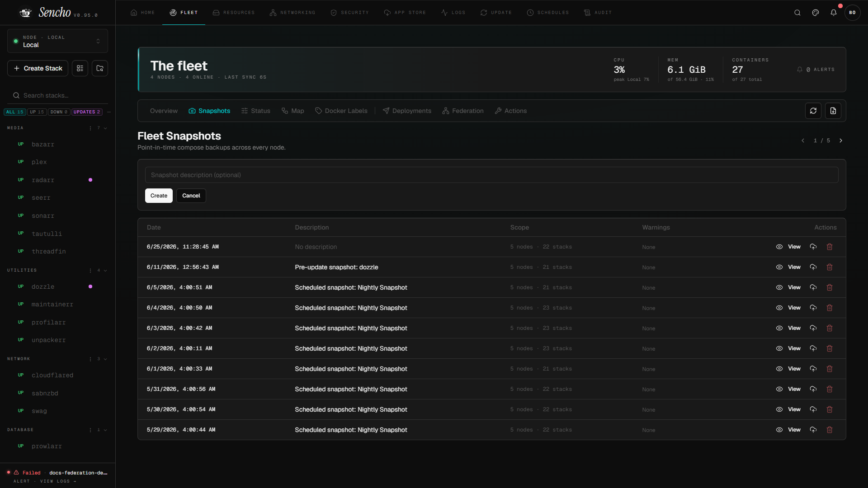This screenshot has height=488, width=868.
Task: Open the App Store nav tab
Action: 405,13
